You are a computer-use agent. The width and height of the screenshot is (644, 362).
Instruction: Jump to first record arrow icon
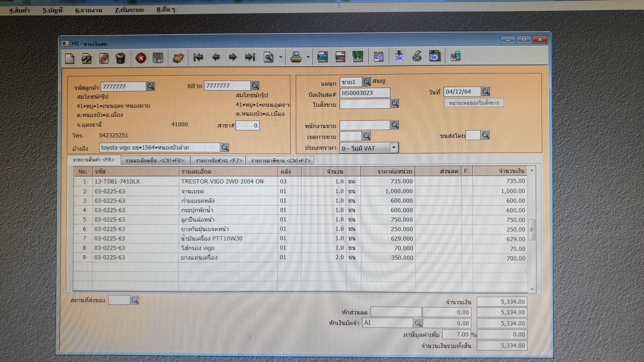[x=198, y=57]
